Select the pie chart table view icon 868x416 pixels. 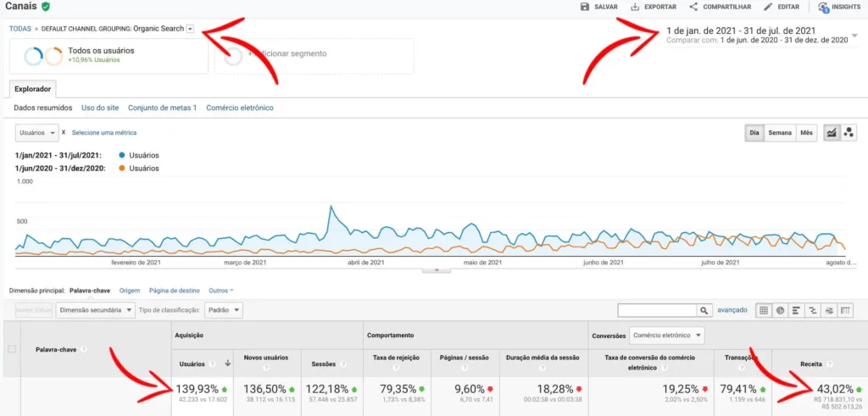(x=780, y=310)
